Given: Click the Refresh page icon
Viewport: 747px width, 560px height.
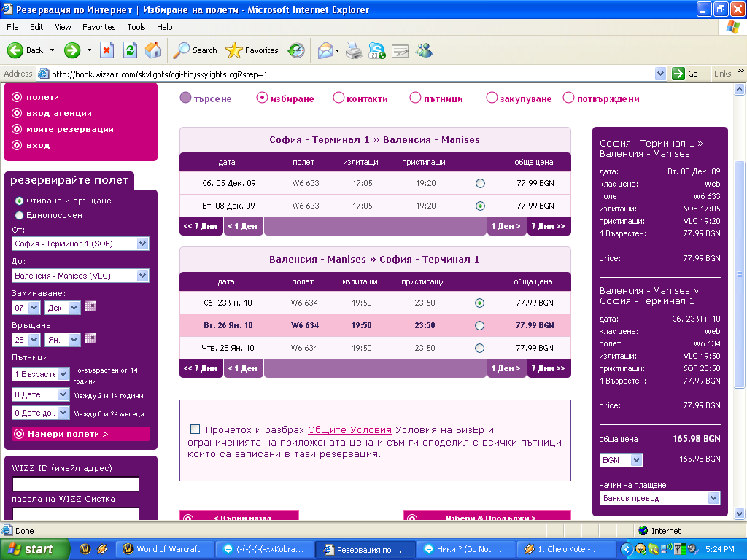Looking at the screenshot, I should coord(130,50).
